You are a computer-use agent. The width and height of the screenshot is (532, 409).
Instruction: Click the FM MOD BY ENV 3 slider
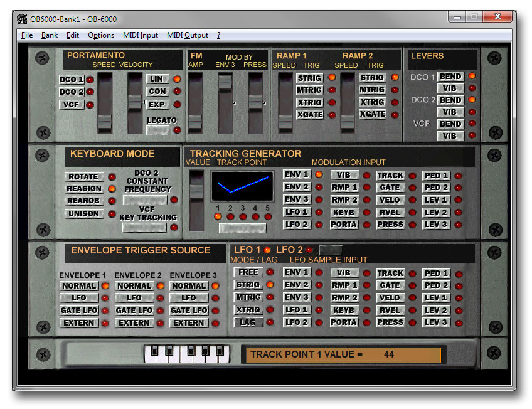[x=225, y=103]
